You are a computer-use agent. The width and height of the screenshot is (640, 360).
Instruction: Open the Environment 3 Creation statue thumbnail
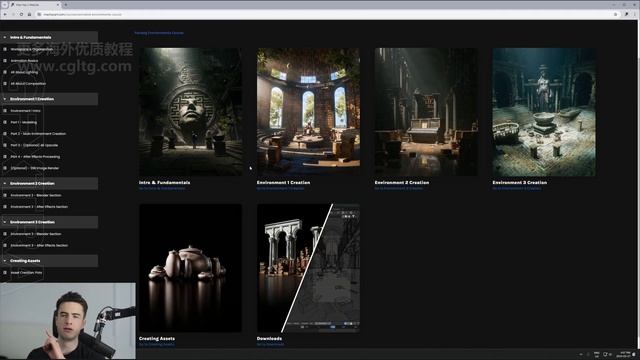544,112
